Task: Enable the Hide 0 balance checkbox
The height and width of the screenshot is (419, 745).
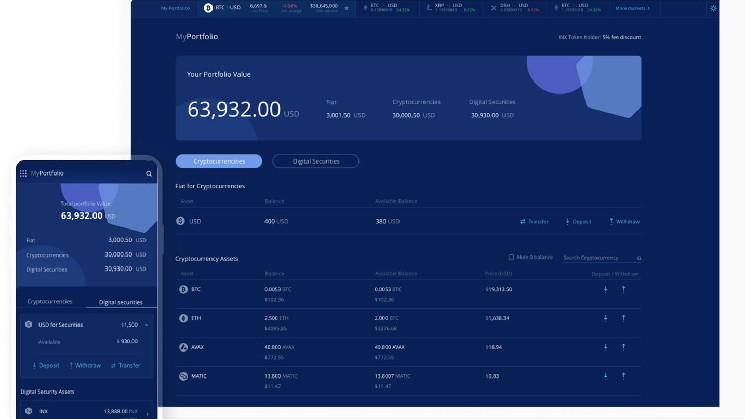Action: coord(511,257)
